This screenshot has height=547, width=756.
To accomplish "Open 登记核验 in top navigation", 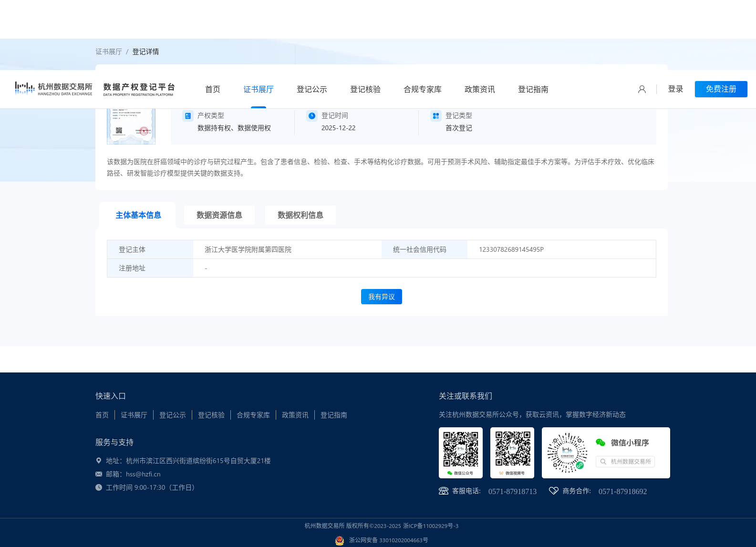I will [x=365, y=89].
